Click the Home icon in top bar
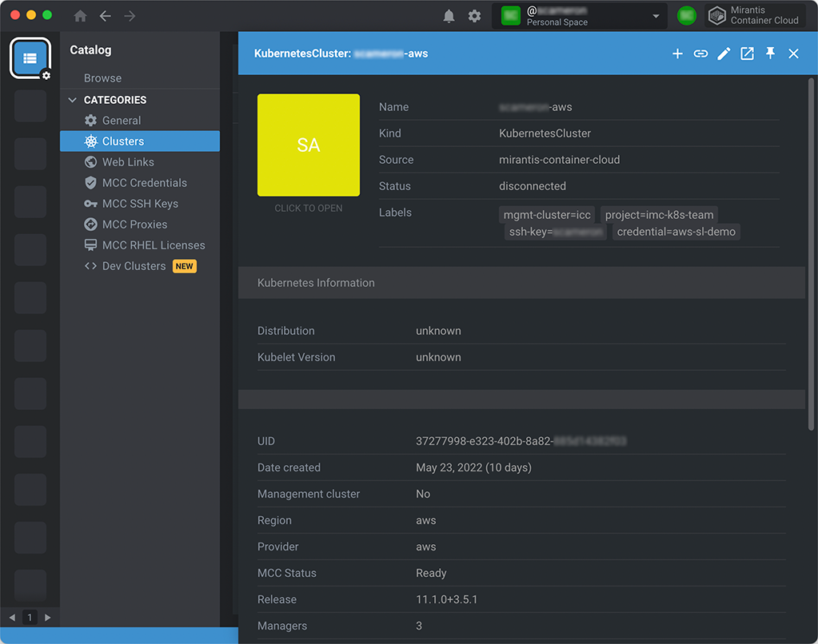Screen dimensions: 818x644 click(80, 16)
